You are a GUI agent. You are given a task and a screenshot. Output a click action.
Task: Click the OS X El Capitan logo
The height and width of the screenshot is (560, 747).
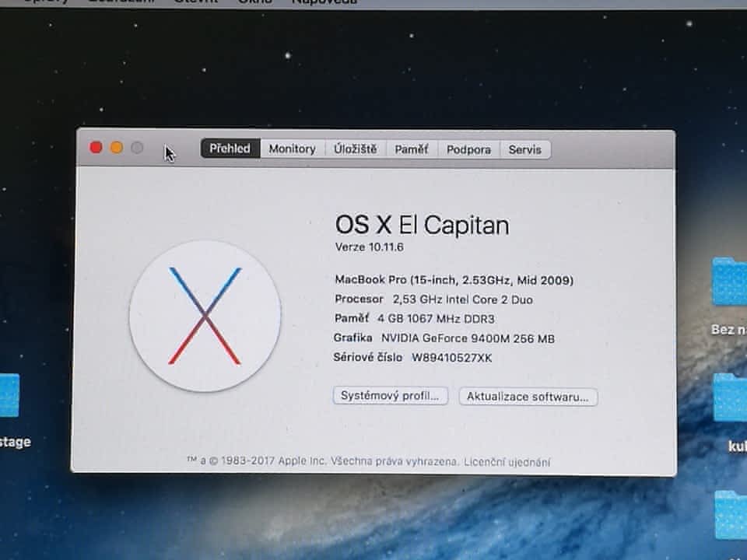pyautogui.click(x=205, y=317)
